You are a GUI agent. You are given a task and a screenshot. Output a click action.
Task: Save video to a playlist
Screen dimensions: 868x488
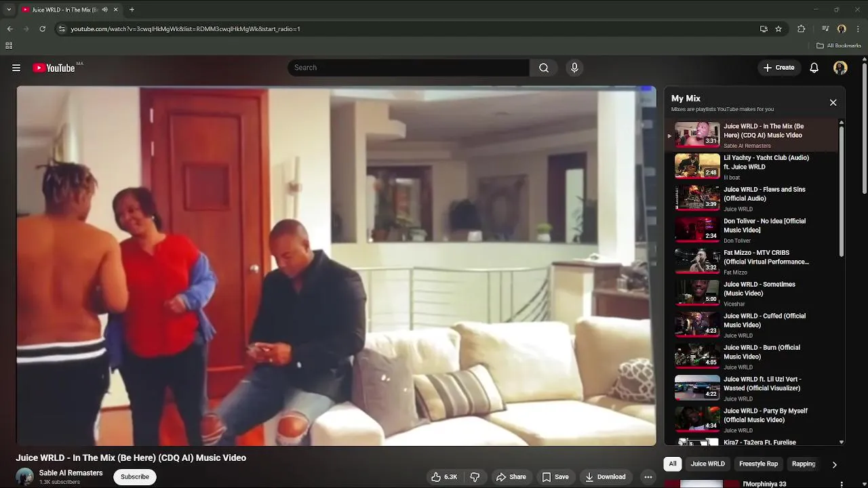tap(555, 477)
